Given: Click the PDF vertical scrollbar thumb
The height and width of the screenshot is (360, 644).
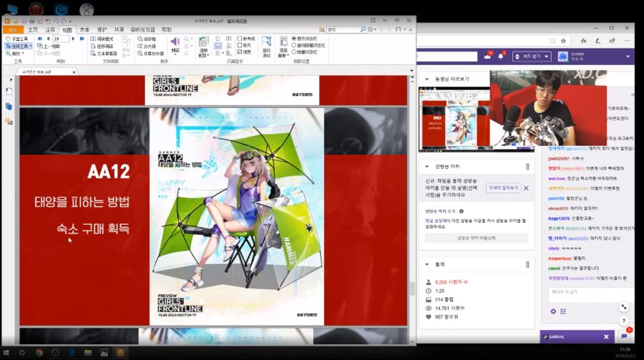Looking at the screenshot, I should point(412,288).
